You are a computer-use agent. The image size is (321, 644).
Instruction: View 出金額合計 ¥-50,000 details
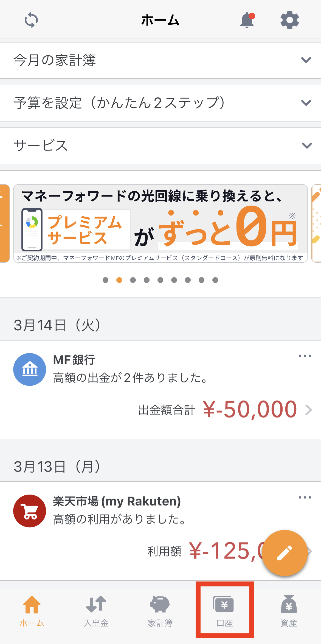(225, 410)
